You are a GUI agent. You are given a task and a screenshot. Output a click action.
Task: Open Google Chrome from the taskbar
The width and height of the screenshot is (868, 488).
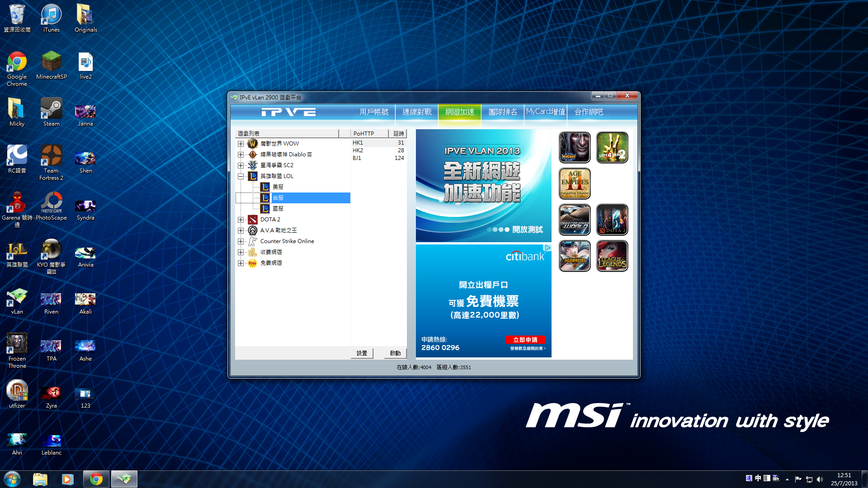tap(96, 479)
